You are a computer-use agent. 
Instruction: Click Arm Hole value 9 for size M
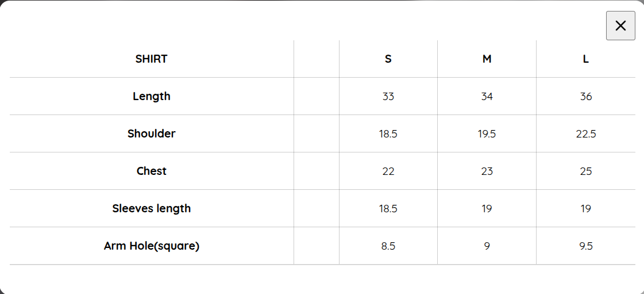[487, 246]
